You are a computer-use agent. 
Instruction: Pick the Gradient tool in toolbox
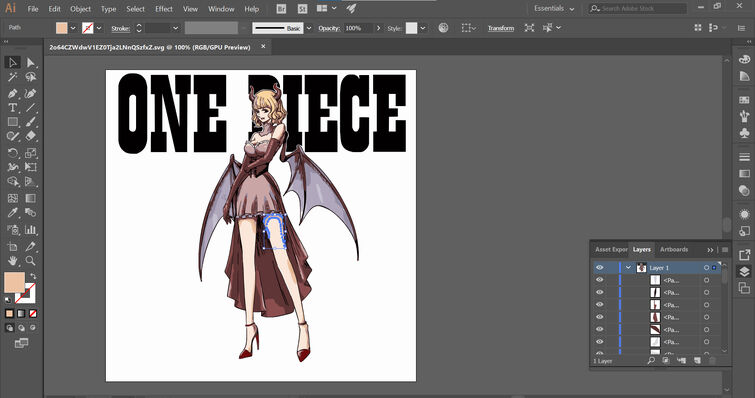click(30, 198)
